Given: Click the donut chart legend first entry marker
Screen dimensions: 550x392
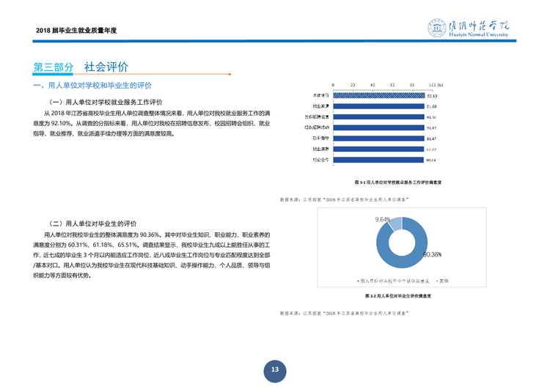Looking at the screenshot, I should pos(358,281).
